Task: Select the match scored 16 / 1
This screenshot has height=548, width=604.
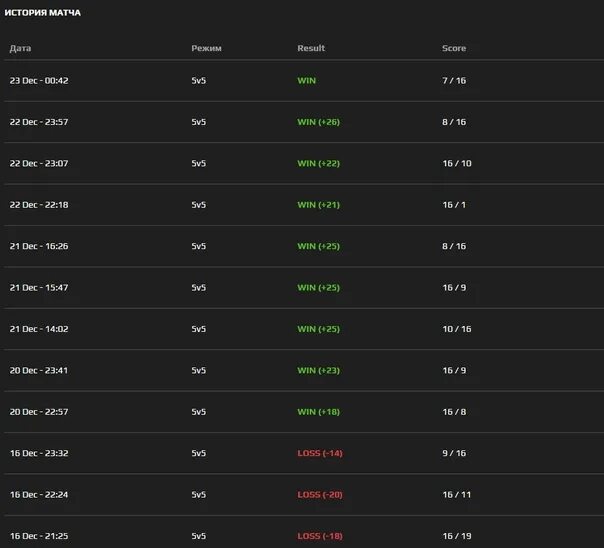Action: click(454, 205)
